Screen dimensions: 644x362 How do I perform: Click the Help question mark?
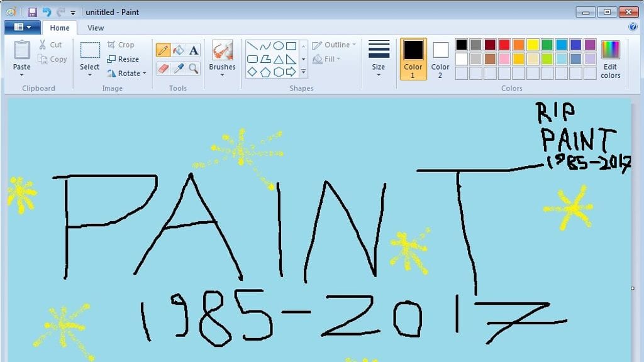tap(633, 27)
